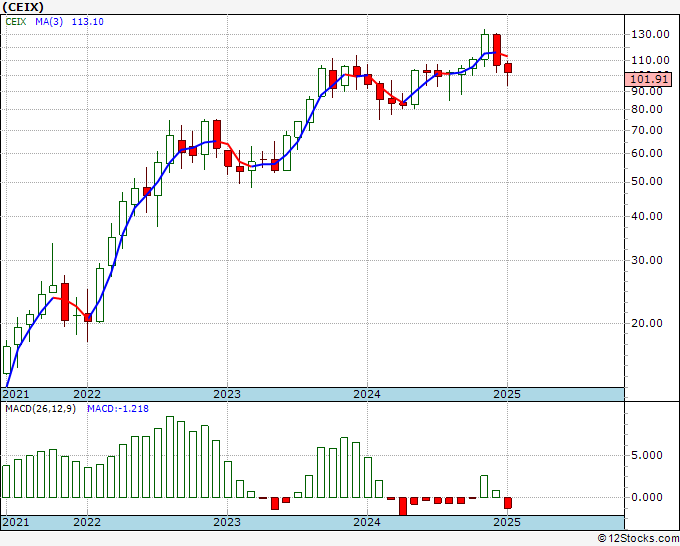
Task: Click 2025 on the MACD timeline
Action: pos(507,522)
